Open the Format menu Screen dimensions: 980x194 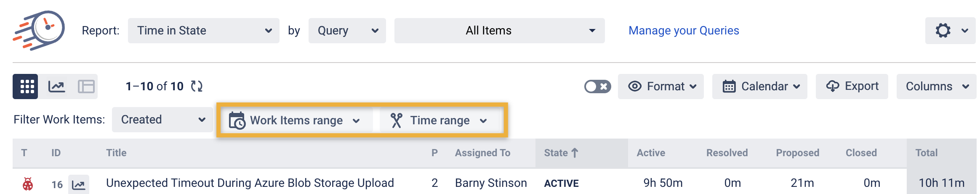660,87
